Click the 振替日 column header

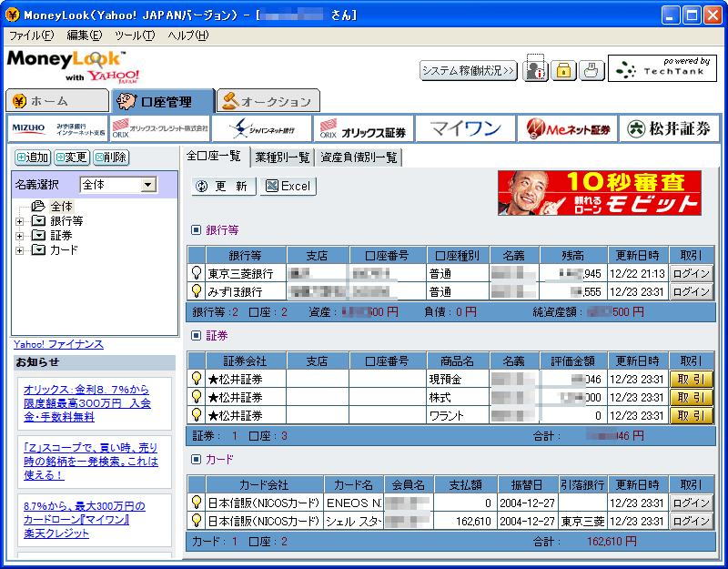(x=528, y=485)
